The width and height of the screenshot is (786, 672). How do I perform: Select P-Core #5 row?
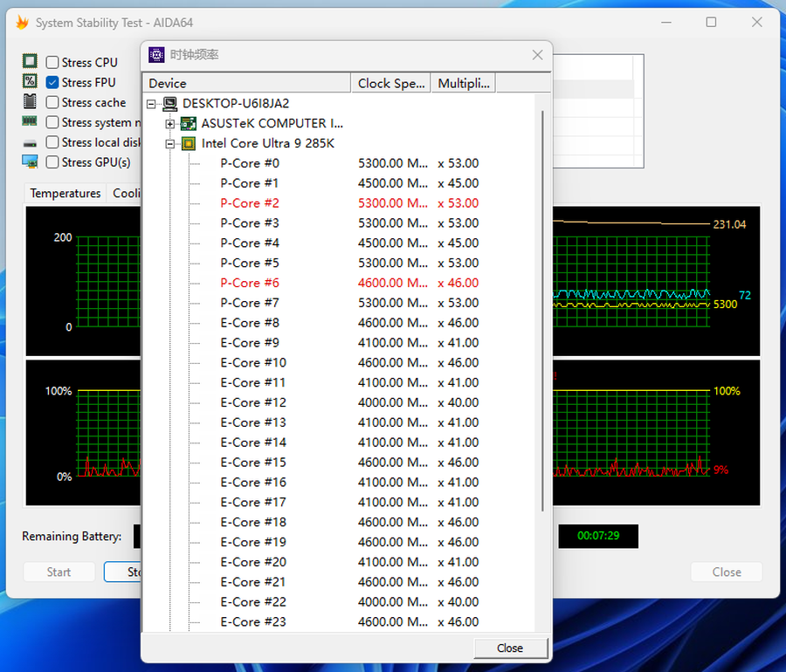[348, 263]
